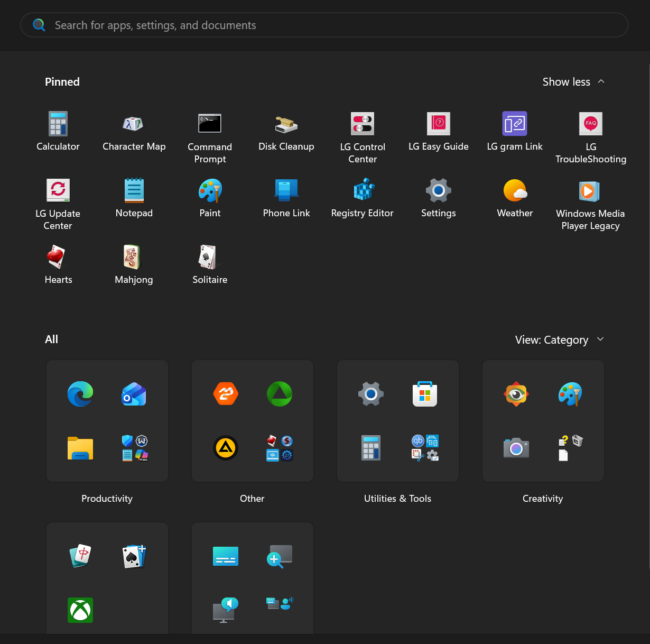Open Magnifier in accessibility category
Screen dimensions: 650x644
[x=280, y=556]
